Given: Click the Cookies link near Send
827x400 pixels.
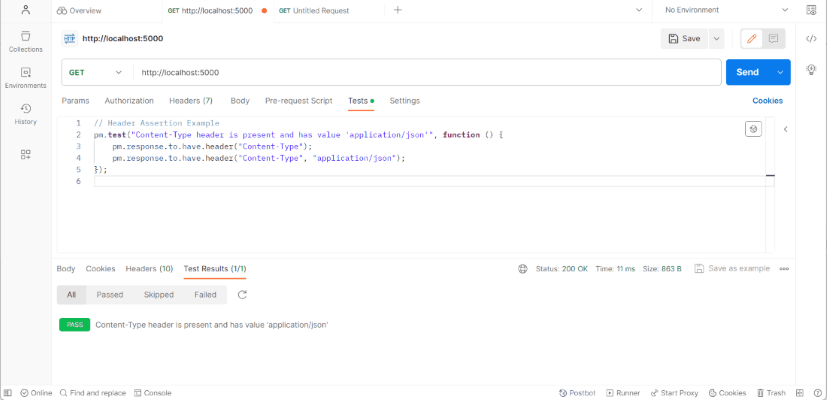Looking at the screenshot, I should coord(767,100).
